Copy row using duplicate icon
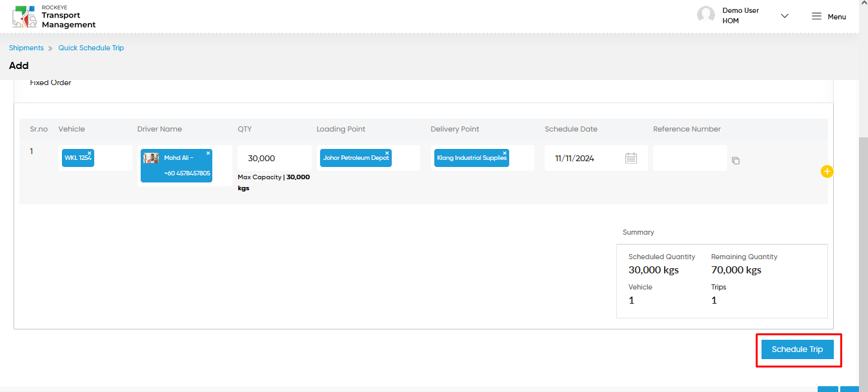The width and height of the screenshot is (868, 392). (x=736, y=161)
